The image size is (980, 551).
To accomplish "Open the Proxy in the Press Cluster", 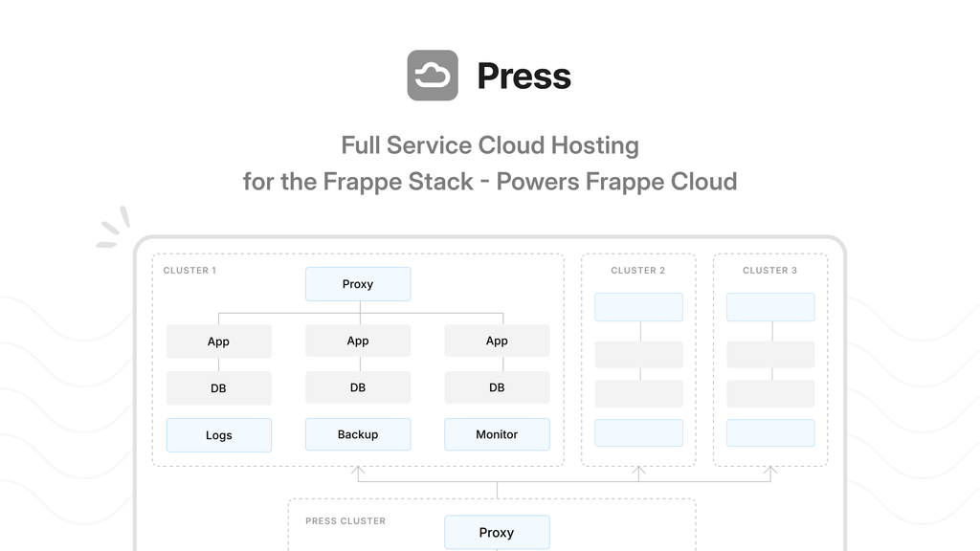I will 497,532.
